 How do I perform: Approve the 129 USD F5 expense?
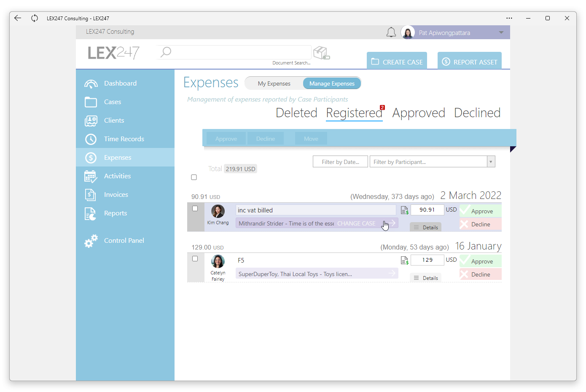pos(481,261)
